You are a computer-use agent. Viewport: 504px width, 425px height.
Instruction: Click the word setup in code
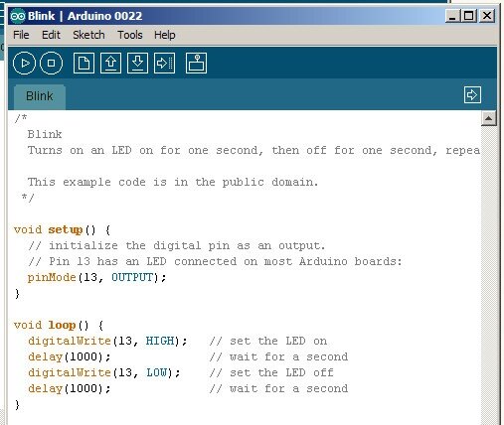click(66, 229)
